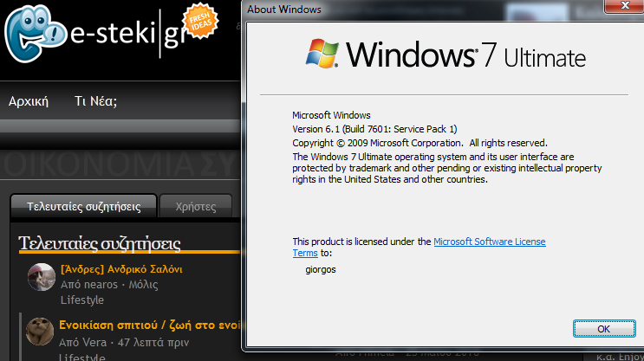Open Vera's cat avatar thumbnail
644x361 pixels.
[x=40, y=331]
